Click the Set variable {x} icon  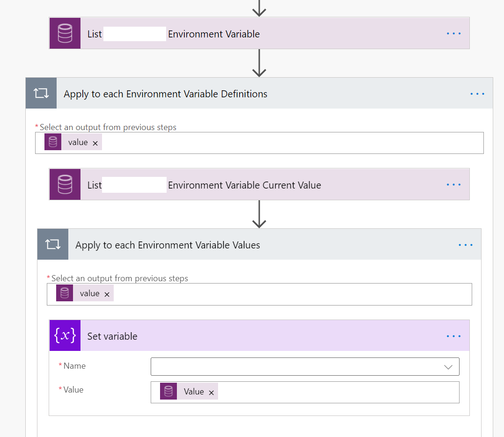point(65,335)
